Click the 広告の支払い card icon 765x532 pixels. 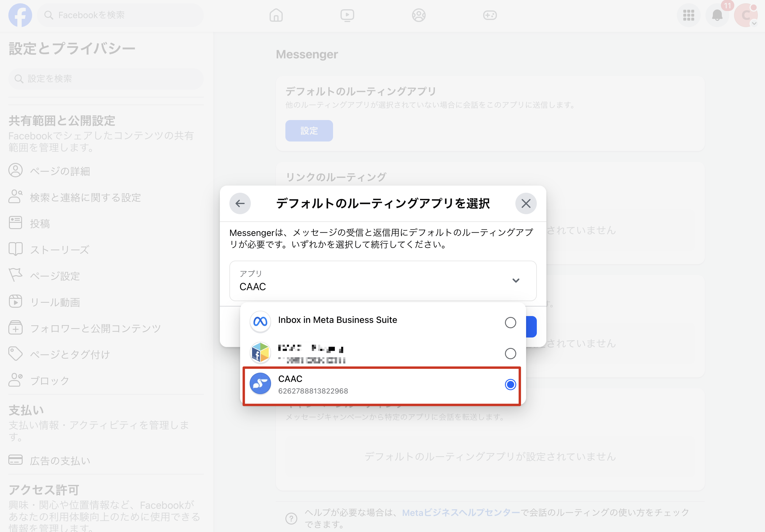tap(15, 460)
